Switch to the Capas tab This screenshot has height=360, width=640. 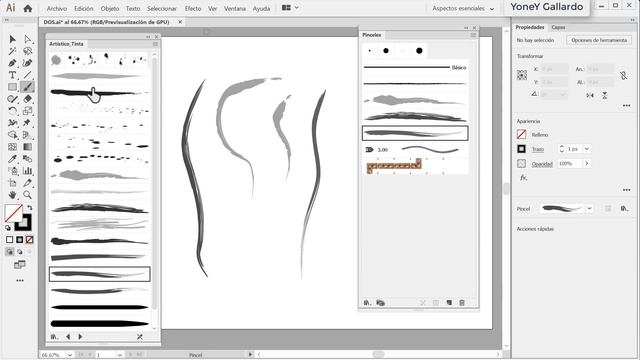[558, 27]
